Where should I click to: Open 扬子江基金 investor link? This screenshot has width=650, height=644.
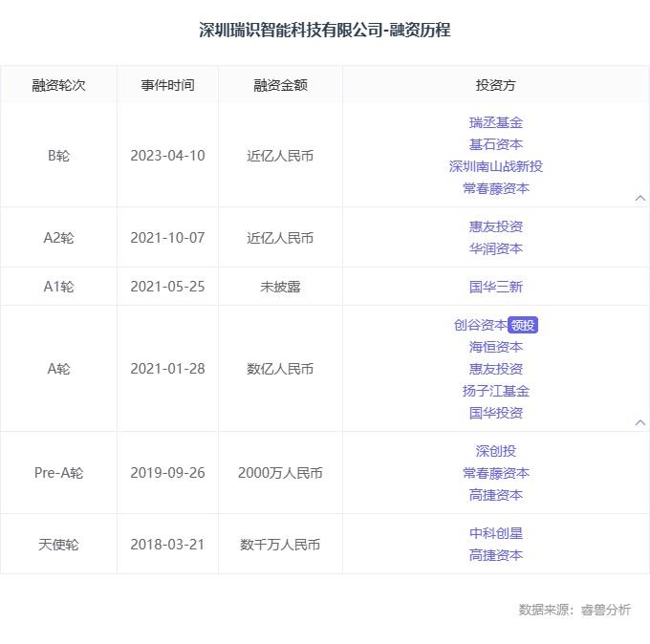[x=496, y=391]
